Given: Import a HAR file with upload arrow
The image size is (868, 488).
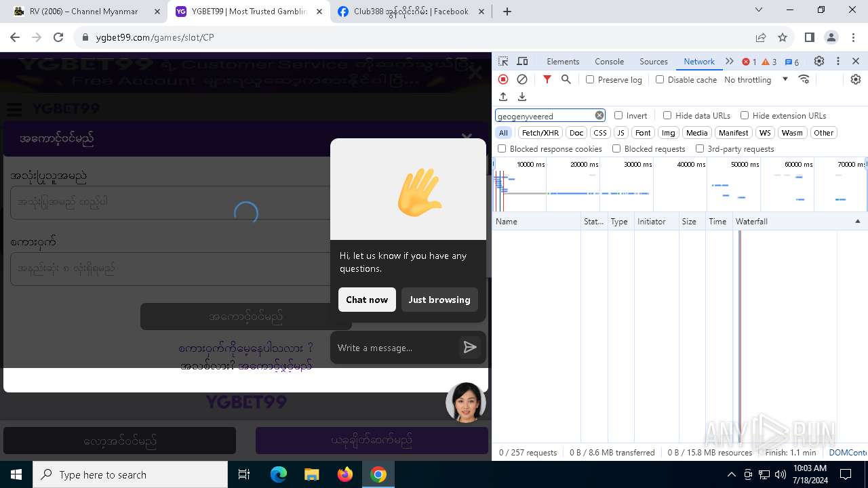Looking at the screenshot, I should pyautogui.click(x=503, y=97).
